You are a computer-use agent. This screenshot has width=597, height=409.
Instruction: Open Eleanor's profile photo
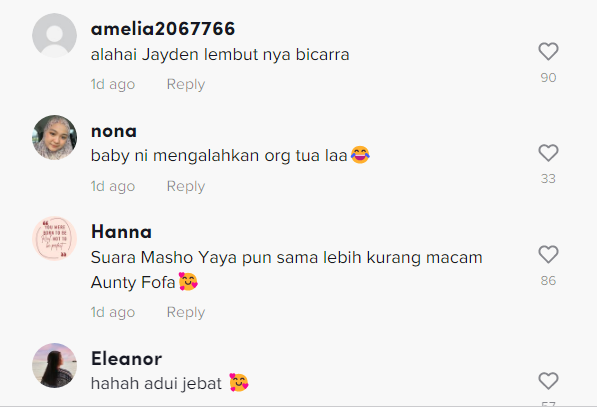pyautogui.click(x=54, y=366)
